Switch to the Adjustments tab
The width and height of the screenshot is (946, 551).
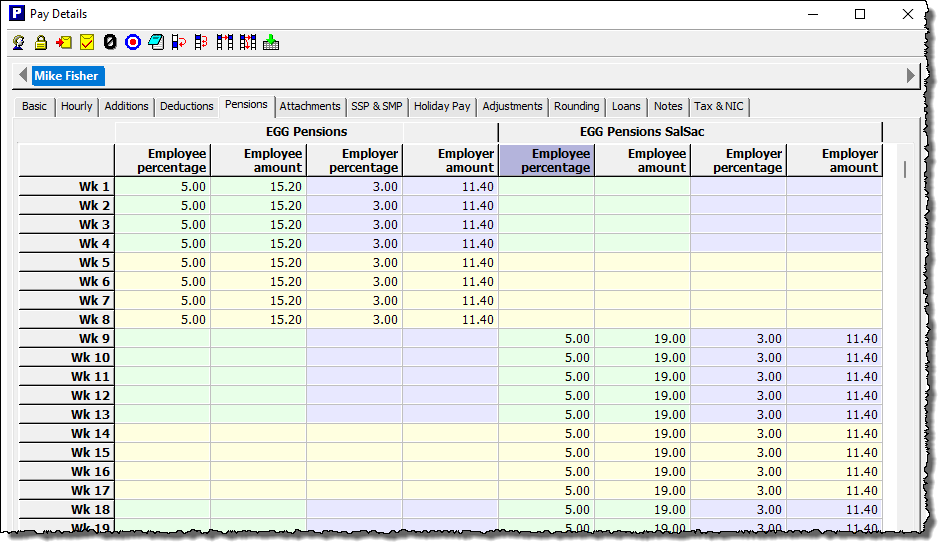click(x=512, y=106)
